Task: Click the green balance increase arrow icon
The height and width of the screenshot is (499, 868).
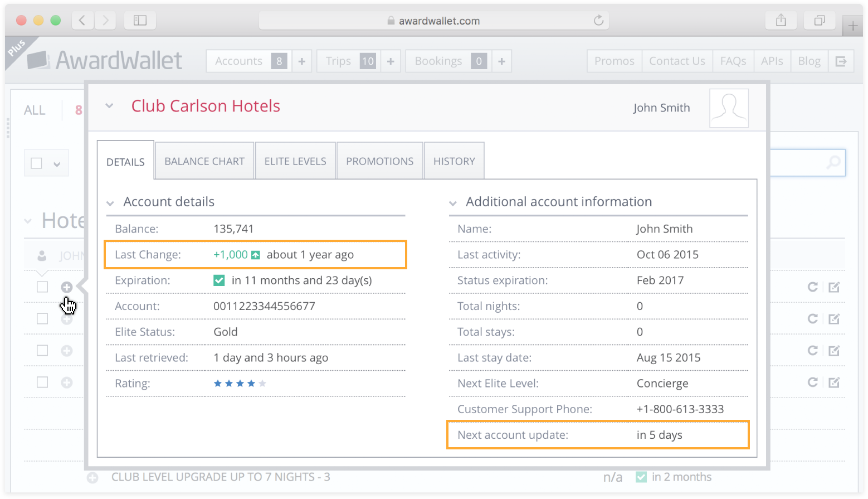Action: pos(256,255)
